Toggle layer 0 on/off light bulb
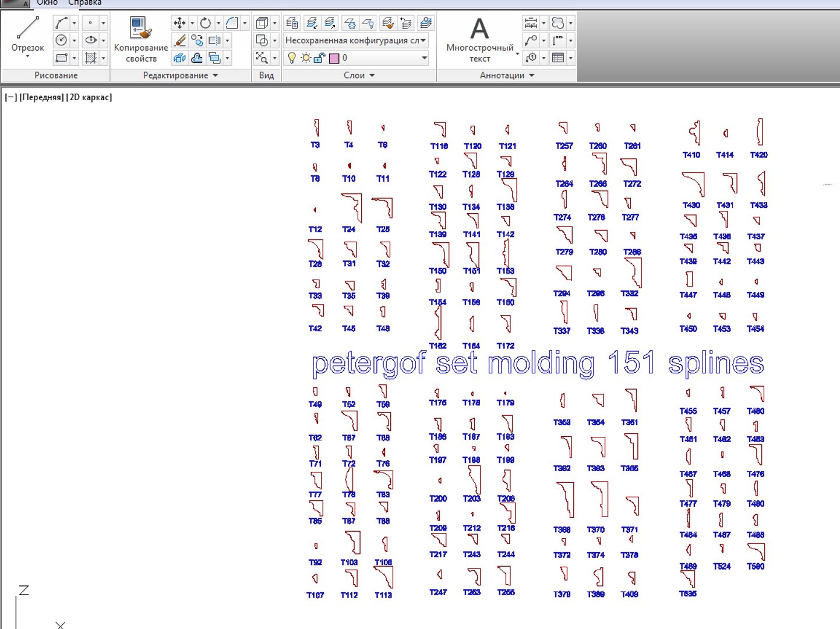This screenshot has height=629, width=840. (292, 58)
